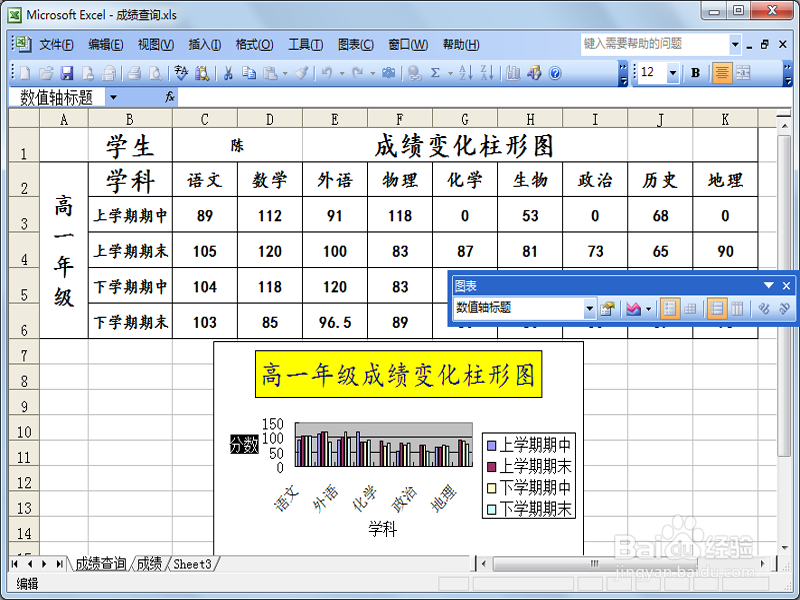The width and height of the screenshot is (800, 600).
Task: Click the Format Painter icon
Action: click(301, 72)
